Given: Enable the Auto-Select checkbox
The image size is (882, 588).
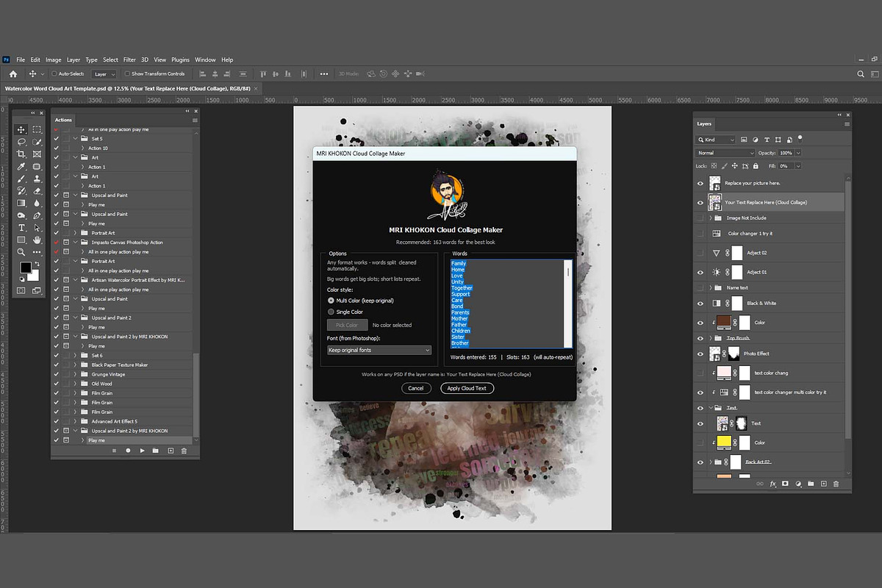Looking at the screenshot, I should tap(54, 73).
